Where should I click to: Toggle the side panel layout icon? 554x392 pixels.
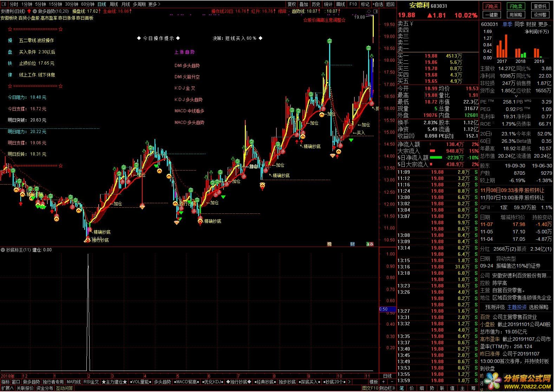376,12
